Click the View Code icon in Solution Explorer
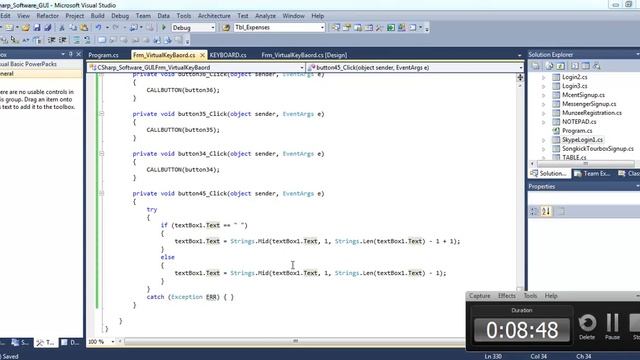Image resolution: width=640 pixels, height=360 pixels. pos(574,66)
